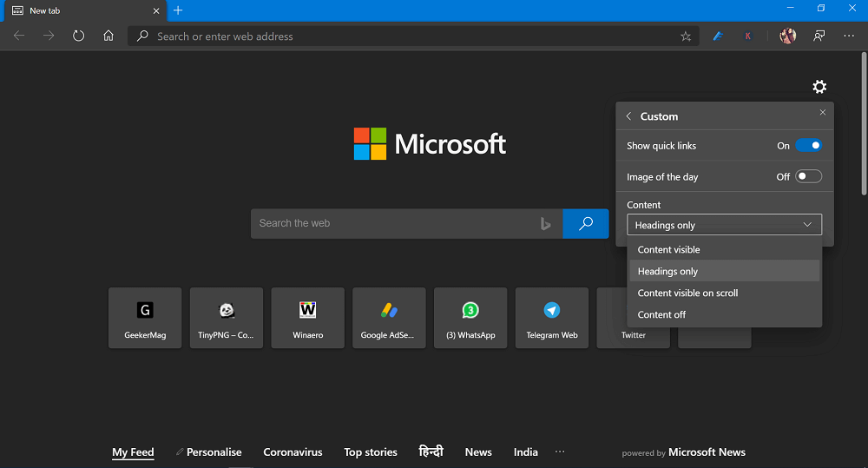Screen dimensions: 868x468
Task: Select Content visible on scroll option
Action: click(724, 293)
